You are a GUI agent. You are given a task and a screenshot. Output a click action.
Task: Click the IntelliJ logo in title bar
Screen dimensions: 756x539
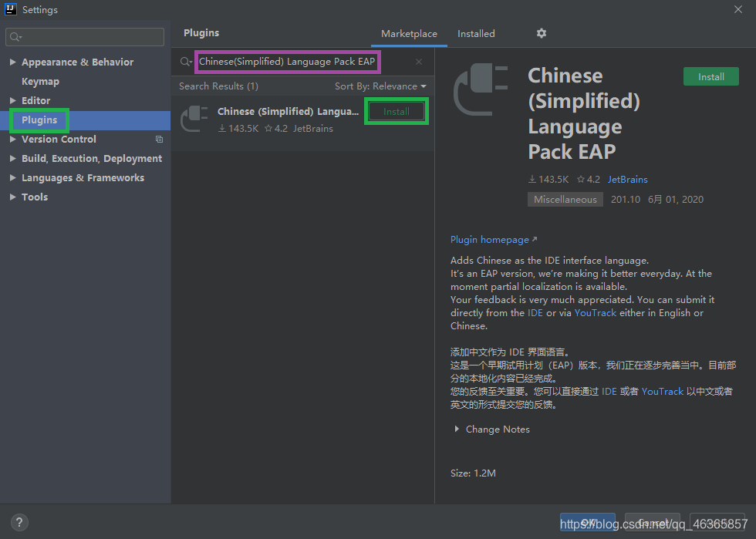point(10,9)
